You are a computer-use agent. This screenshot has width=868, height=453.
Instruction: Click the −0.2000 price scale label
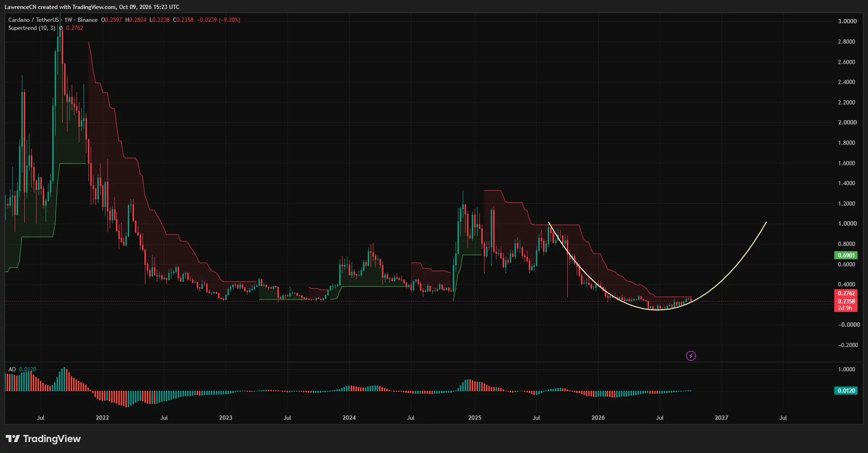848,345
